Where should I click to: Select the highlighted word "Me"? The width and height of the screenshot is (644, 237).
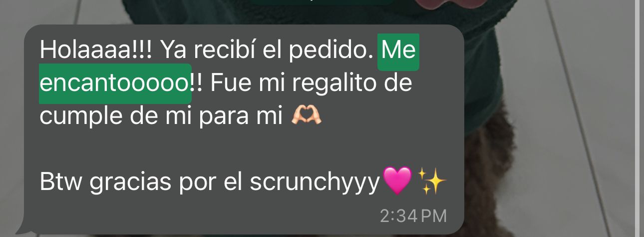(x=398, y=52)
